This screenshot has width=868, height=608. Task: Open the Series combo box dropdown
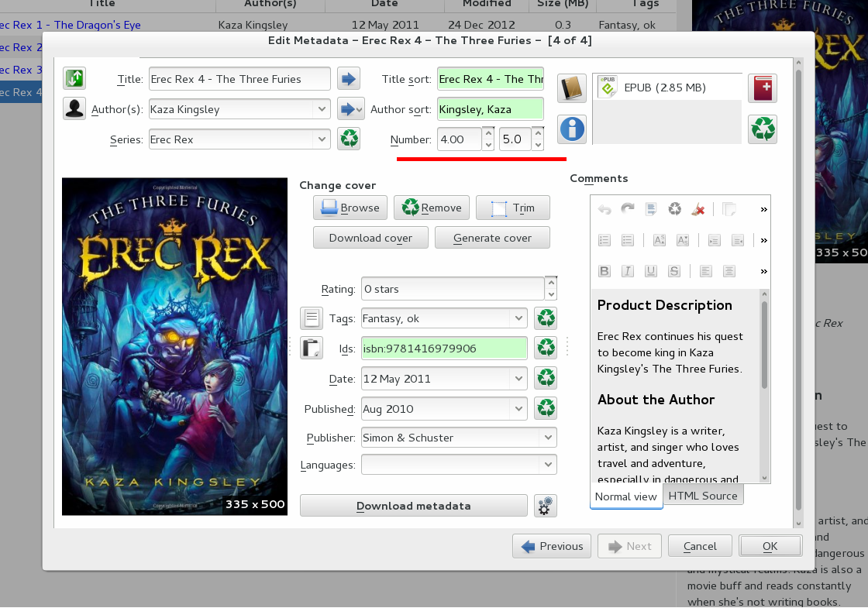(x=322, y=139)
